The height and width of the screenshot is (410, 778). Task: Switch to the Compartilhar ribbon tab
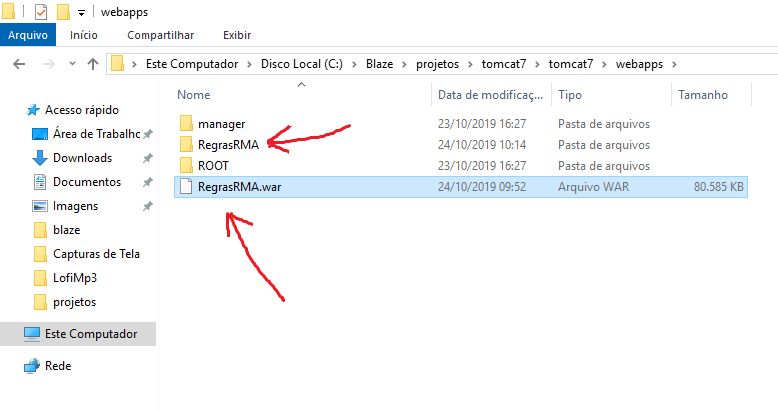[160, 35]
